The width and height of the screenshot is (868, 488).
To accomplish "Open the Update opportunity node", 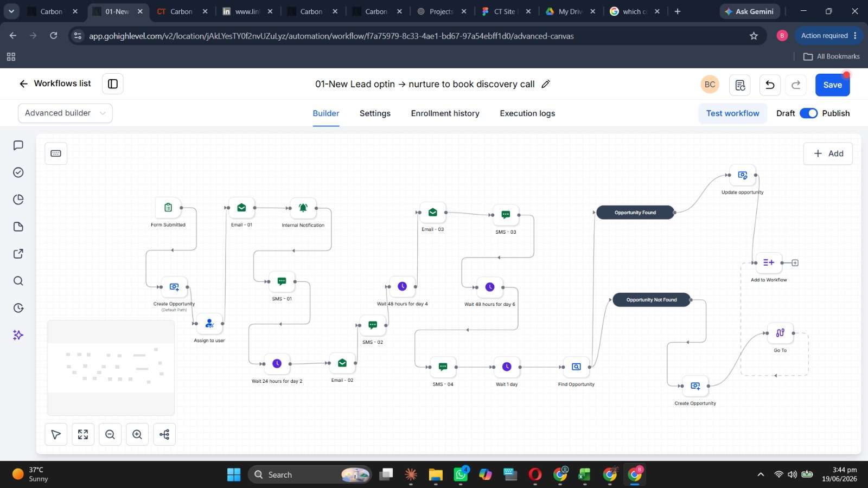I will pos(743,175).
